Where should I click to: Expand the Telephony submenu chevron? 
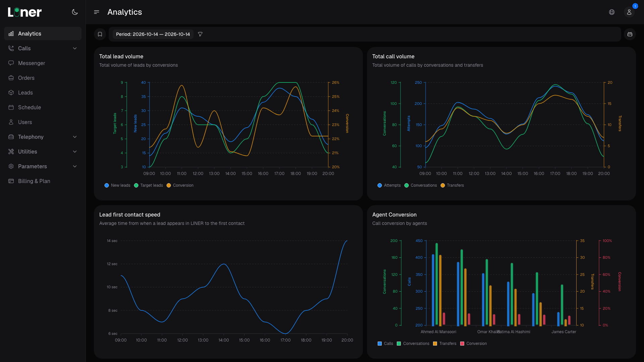[75, 137]
